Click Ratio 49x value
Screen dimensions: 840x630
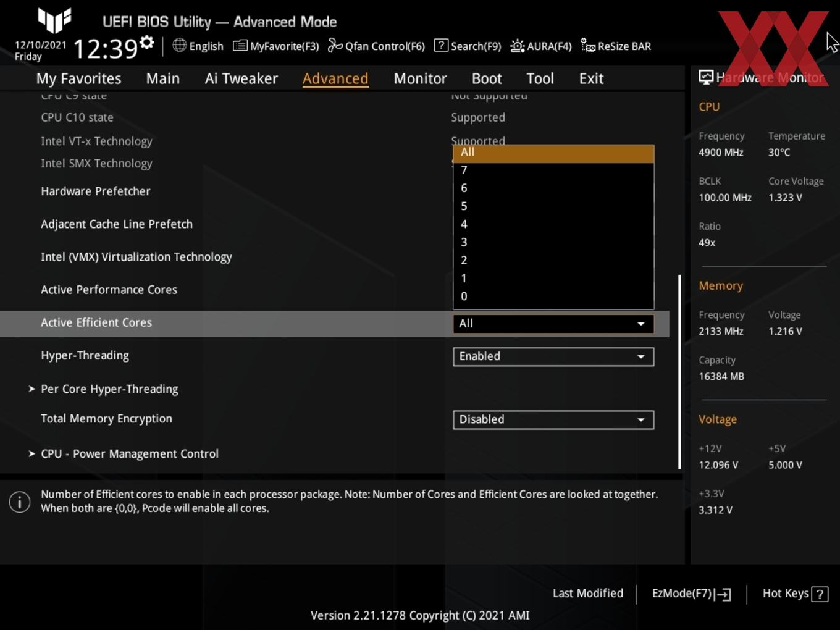coord(707,242)
